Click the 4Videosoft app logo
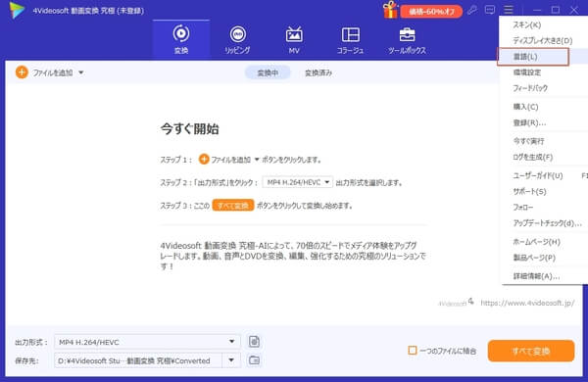The image size is (588, 382). click(17, 10)
